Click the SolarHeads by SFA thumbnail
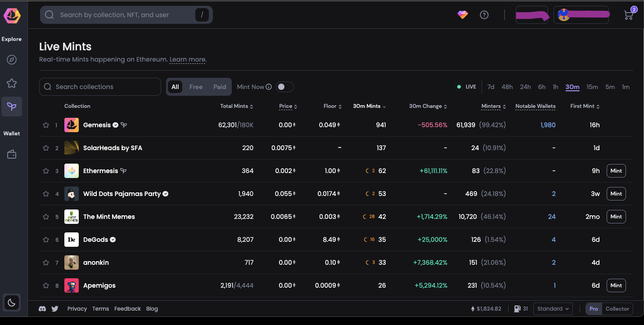644x325 pixels. (x=72, y=148)
